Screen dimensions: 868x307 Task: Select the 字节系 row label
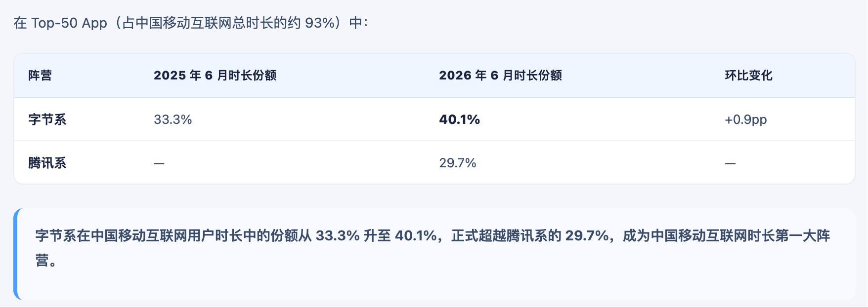tap(47, 119)
